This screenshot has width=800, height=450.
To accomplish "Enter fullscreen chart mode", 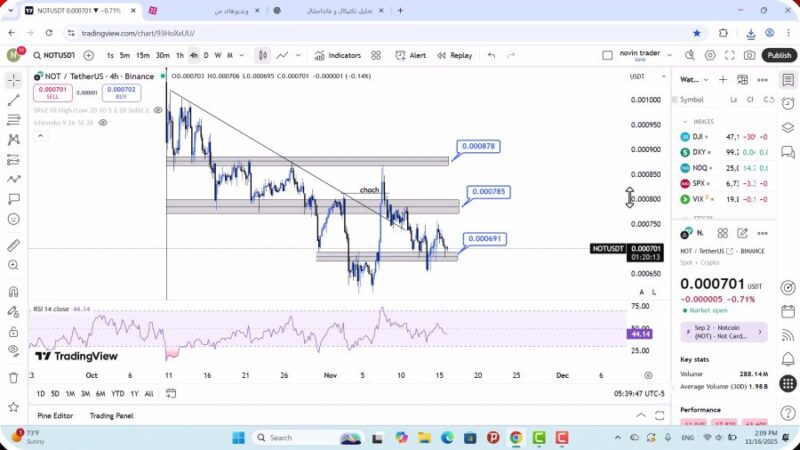I will (x=730, y=55).
